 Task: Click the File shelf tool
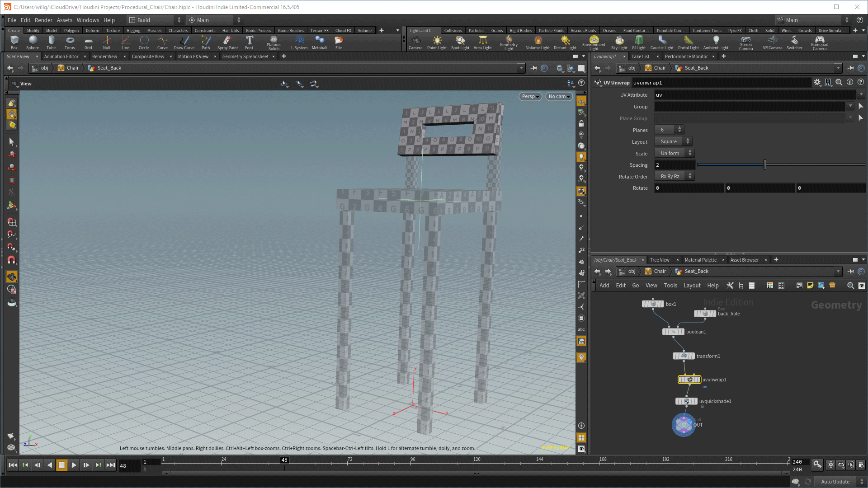(339, 42)
